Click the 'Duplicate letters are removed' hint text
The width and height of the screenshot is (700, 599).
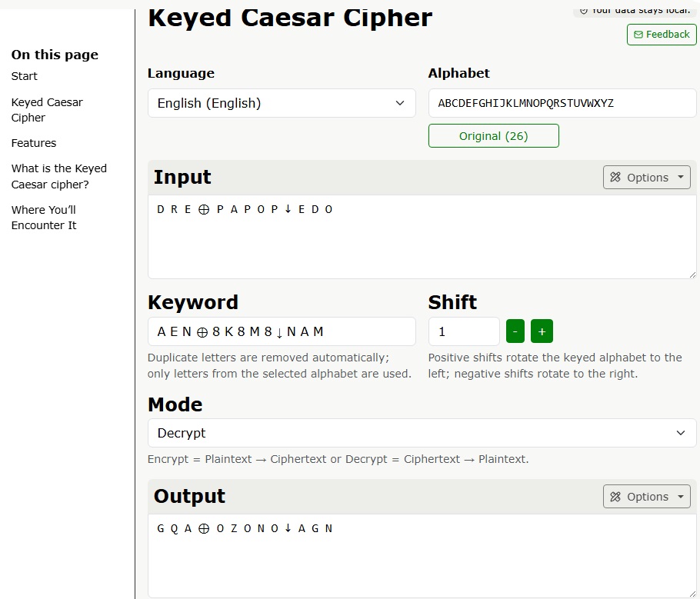click(x=279, y=365)
